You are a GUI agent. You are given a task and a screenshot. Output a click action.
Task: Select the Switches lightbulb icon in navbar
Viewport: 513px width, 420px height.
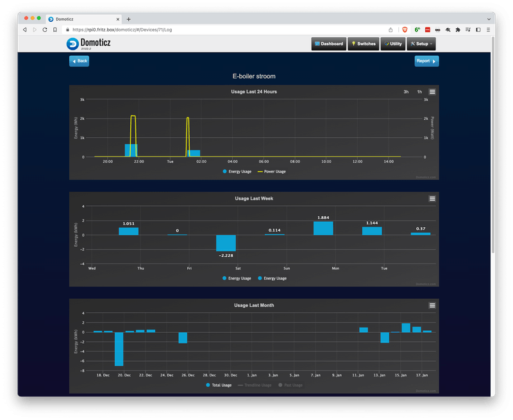(x=353, y=43)
